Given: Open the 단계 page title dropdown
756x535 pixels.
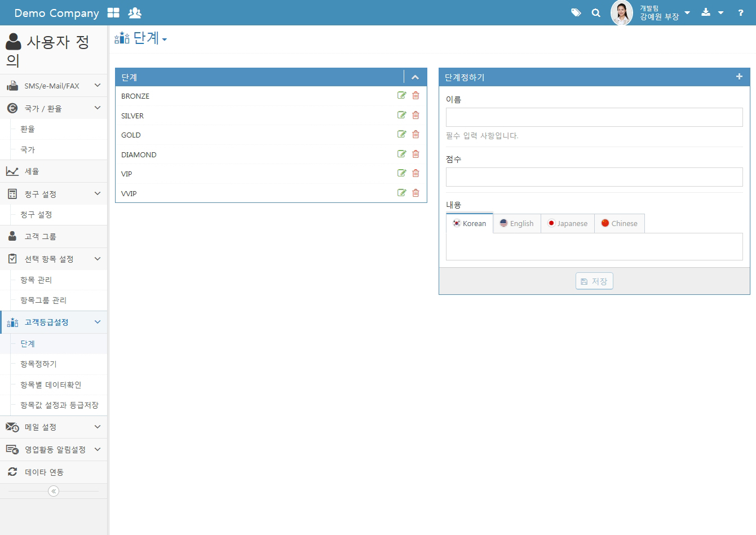Looking at the screenshot, I should 164,39.
